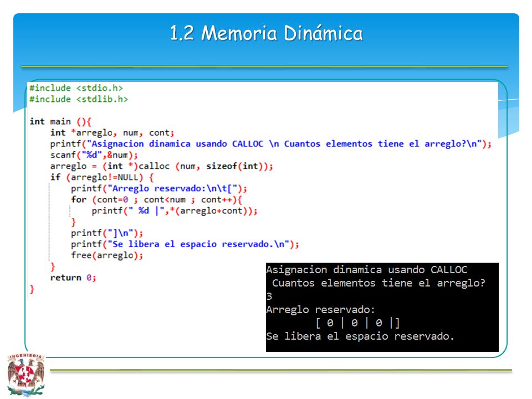532x399 pixels.
Task: Click console line "Cuantos elementos tiene el arreglo?"
Action: tap(378, 283)
